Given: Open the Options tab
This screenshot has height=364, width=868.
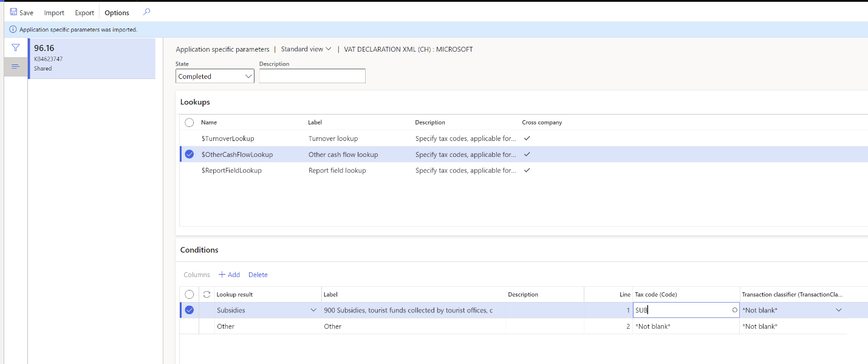Looking at the screenshot, I should pyautogui.click(x=117, y=13).
